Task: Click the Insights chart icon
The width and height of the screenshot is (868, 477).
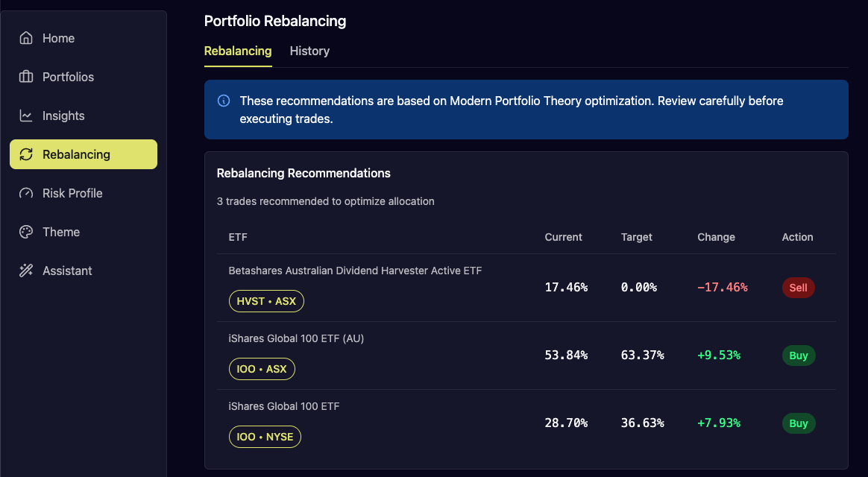Action: [x=26, y=115]
